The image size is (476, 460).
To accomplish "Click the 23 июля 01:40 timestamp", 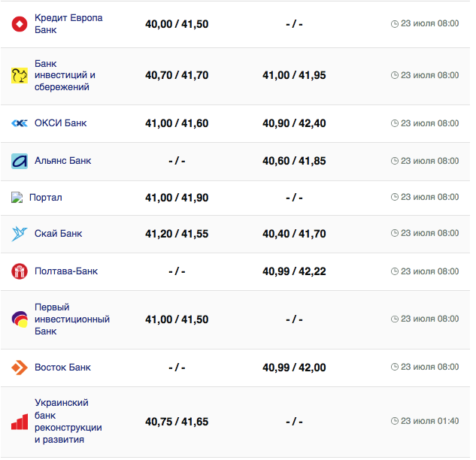I will pyautogui.click(x=429, y=421).
